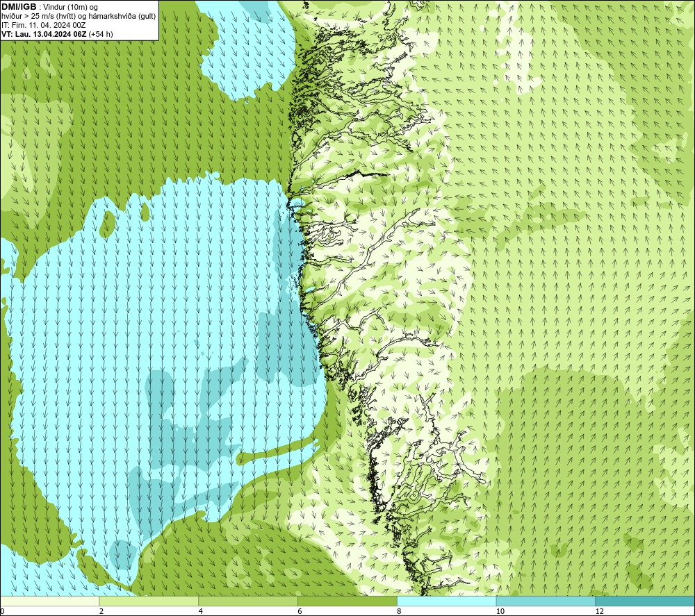Click the 'VT: Lau. 13.04.2024 06Z' line

44,34
